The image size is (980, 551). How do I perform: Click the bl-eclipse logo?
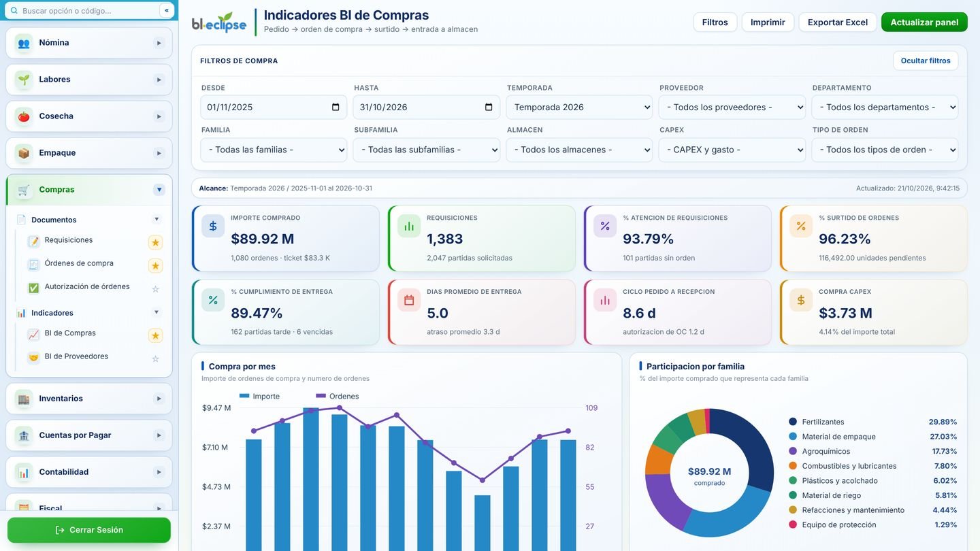pyautogui.click(x=219, y=22)
